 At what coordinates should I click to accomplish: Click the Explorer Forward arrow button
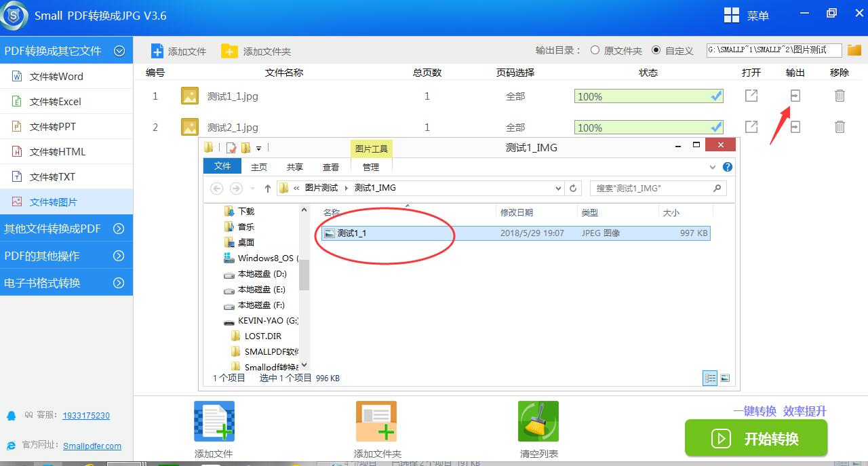[236, 189]
